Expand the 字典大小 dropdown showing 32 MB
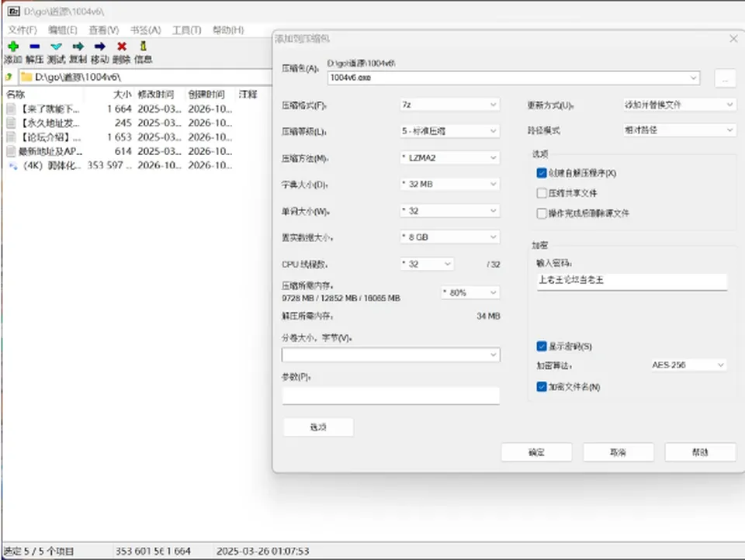This screenshot has height=560, width=745. point(449,184)
